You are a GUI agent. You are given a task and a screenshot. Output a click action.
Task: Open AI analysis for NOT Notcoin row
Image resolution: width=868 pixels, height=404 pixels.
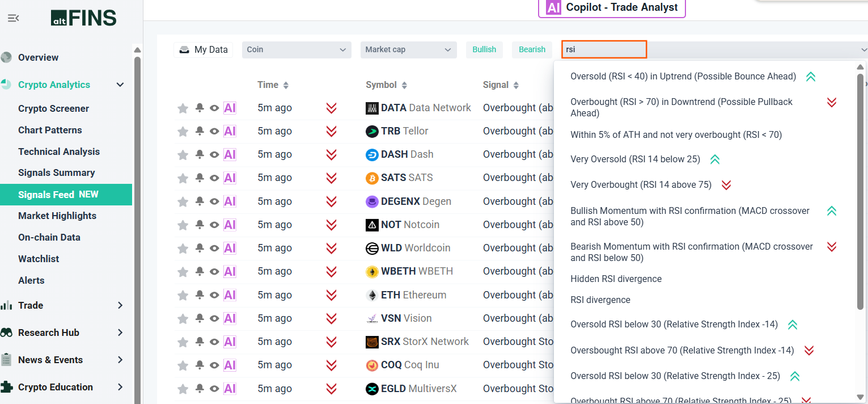pyautogui.click(x=230, y=225)
